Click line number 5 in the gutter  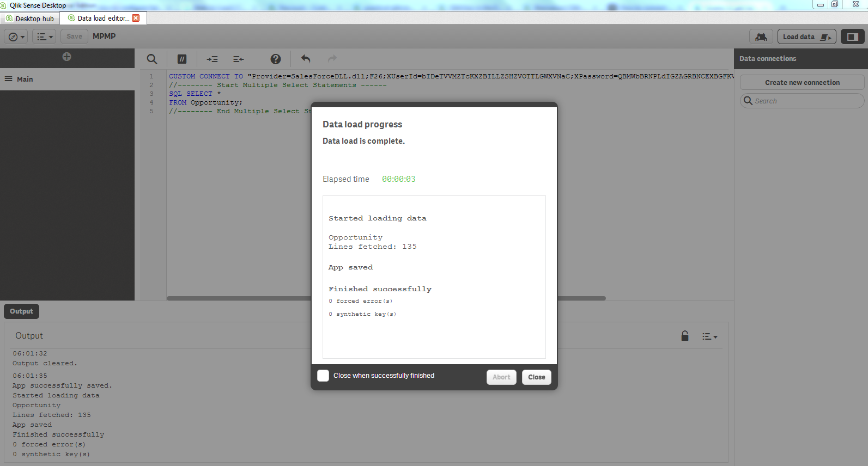click(x=151, y=111)
